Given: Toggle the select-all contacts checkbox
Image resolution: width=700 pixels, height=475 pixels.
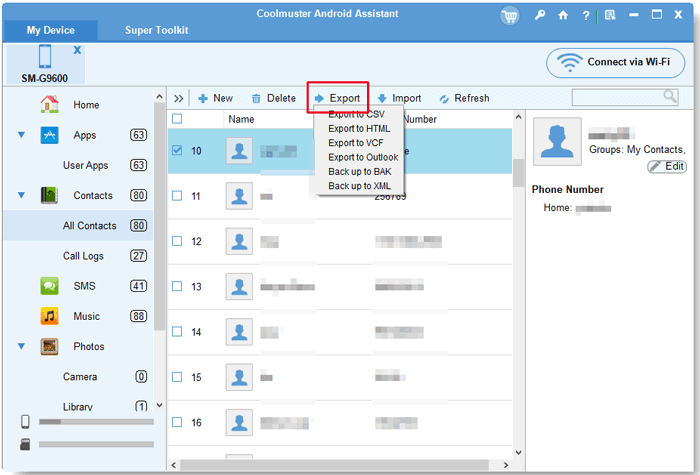Looking at the screenshot, I should (177, 119).
